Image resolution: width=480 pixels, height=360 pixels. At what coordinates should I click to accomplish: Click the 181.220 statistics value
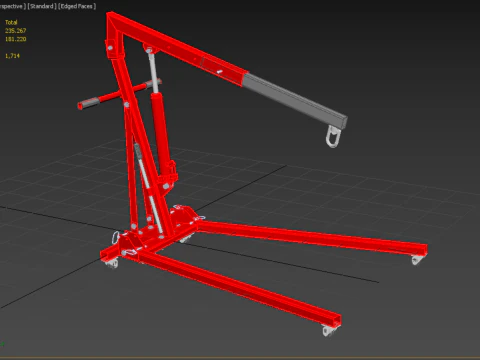pyautogui.click(x=16, y=39)
